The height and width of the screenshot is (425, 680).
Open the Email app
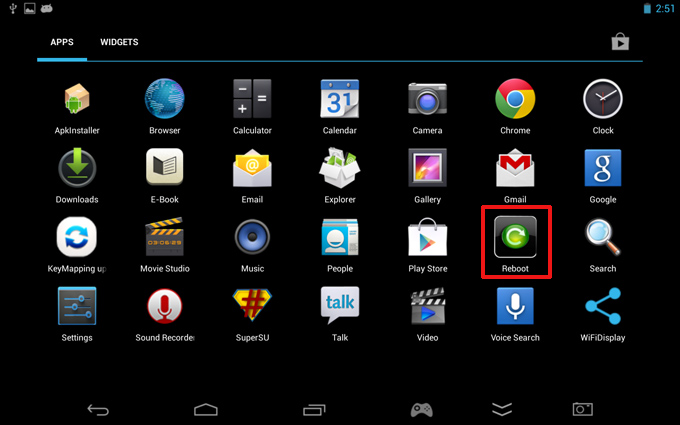252,168
